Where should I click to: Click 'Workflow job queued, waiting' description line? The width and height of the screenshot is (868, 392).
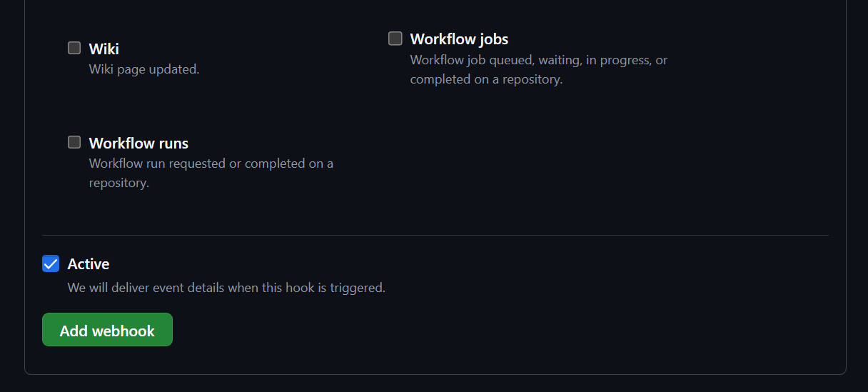point(495,60)
